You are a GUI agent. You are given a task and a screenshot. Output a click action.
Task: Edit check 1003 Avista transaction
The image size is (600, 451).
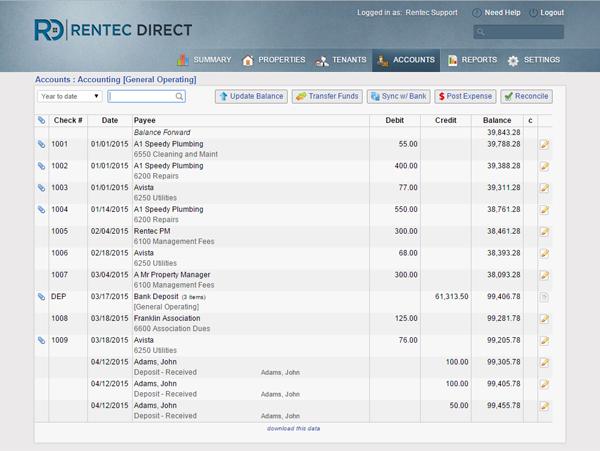(x=545, y=188)
